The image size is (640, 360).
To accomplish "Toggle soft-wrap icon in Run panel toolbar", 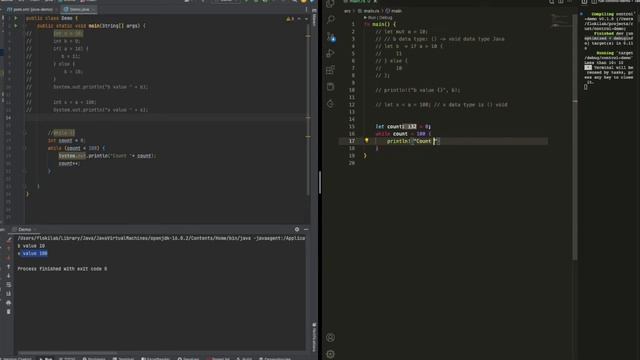I will click(x=9, y=284).
